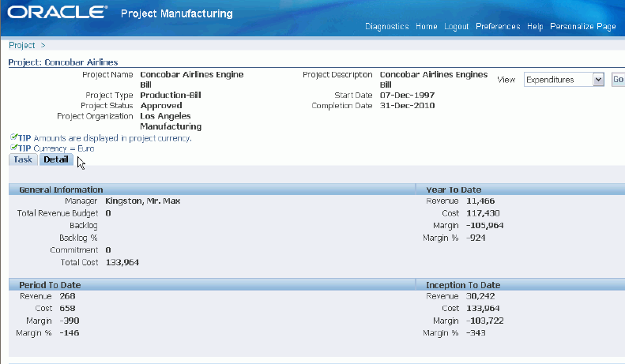Viewport: 625px width, 364px height.
Task: Click Inception To Date margin % -343
Action: coord(476,333)
